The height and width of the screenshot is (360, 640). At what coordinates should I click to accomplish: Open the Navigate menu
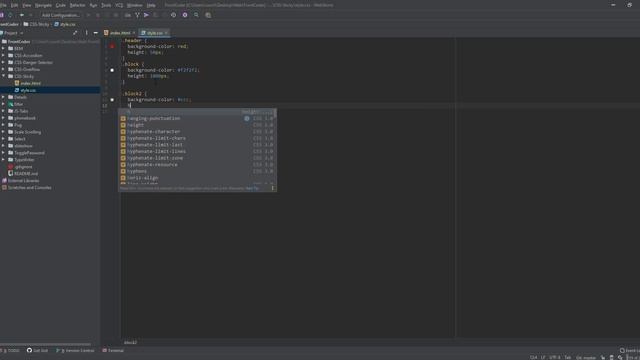43,5
